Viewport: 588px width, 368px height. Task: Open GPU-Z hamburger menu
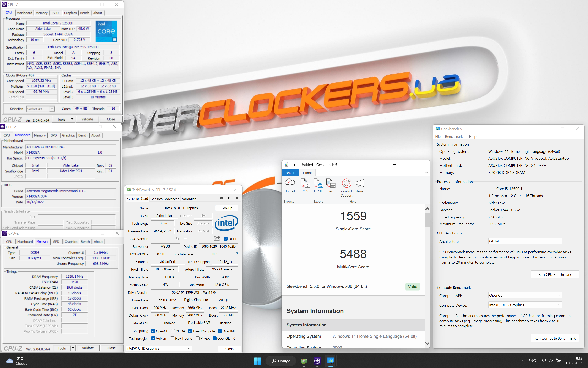click(x=237, y=198)
